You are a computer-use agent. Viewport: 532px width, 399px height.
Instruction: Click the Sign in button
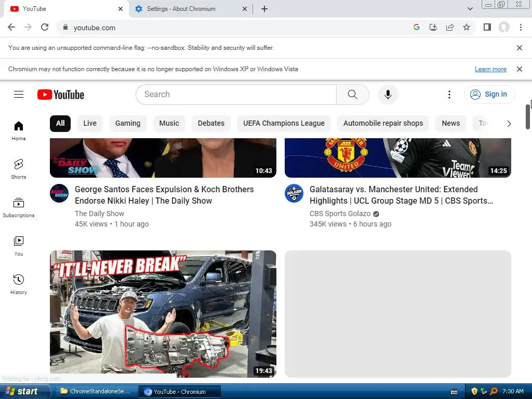tap(489, 95)
